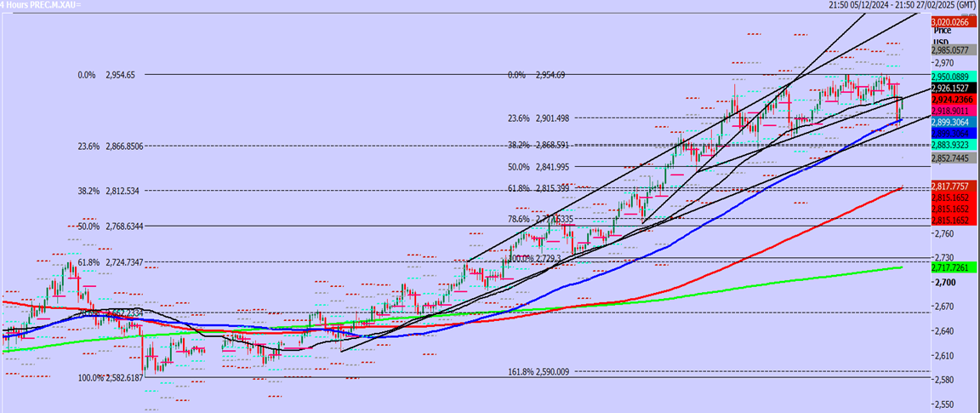Click the left 100.0% 2,582.6187 Fibonacci label

(111, 377)
